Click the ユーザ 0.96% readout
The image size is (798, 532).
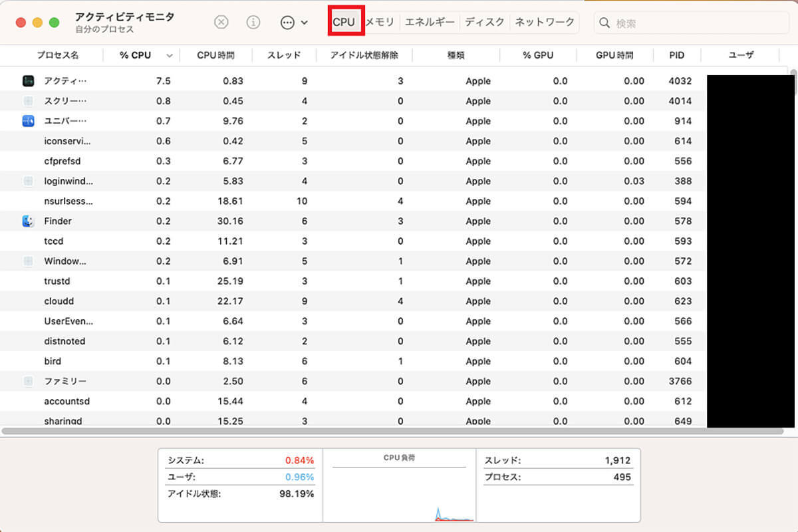coord(240,477)
